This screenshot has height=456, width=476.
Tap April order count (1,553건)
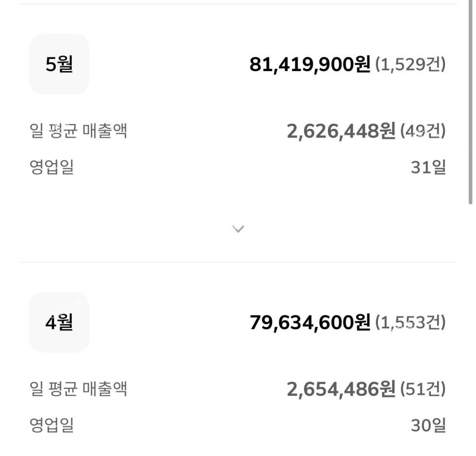[x=410, y=323]
